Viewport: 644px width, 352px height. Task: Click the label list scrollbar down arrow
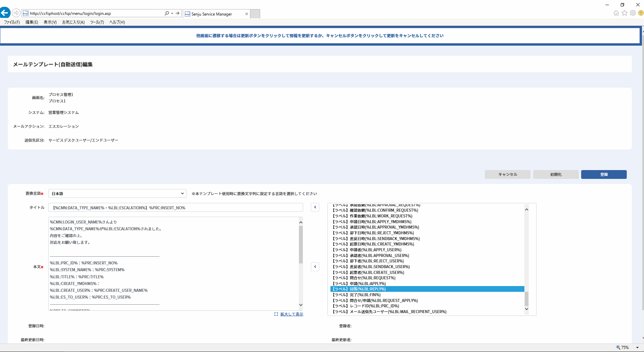point(526,309)
